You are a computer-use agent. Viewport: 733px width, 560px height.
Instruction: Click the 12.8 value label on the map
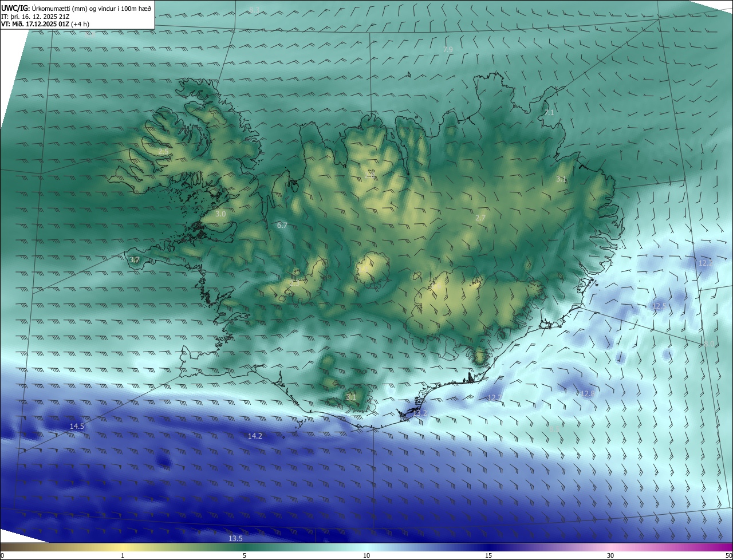point(588,393)
